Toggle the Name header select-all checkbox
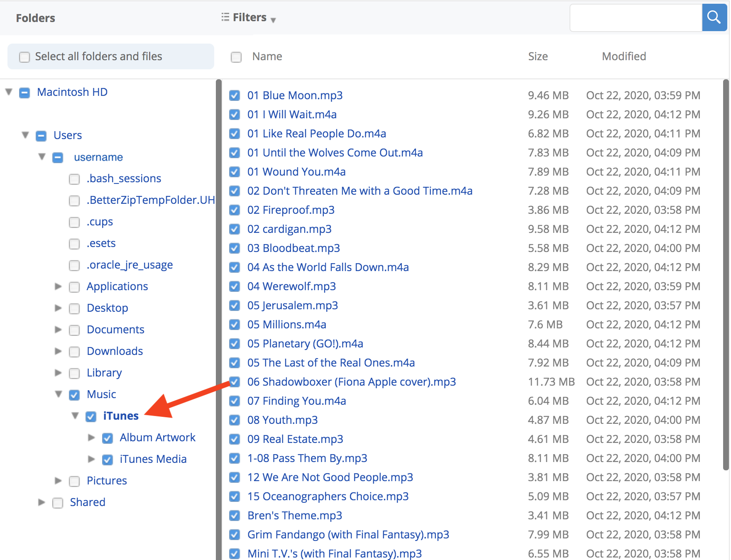731x560 pixels. coord(236,57)
